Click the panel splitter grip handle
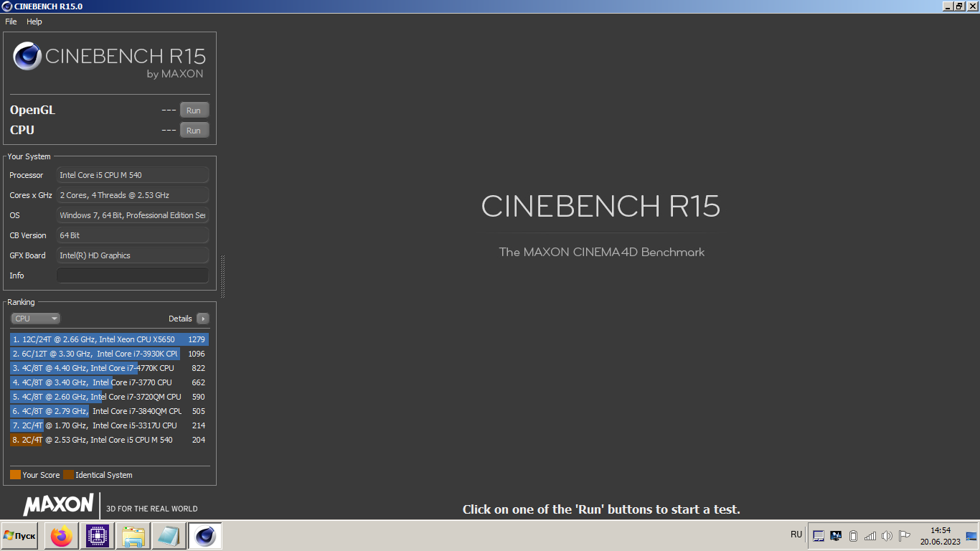Screen dimensions: 980x551 [x=222, y=276]
